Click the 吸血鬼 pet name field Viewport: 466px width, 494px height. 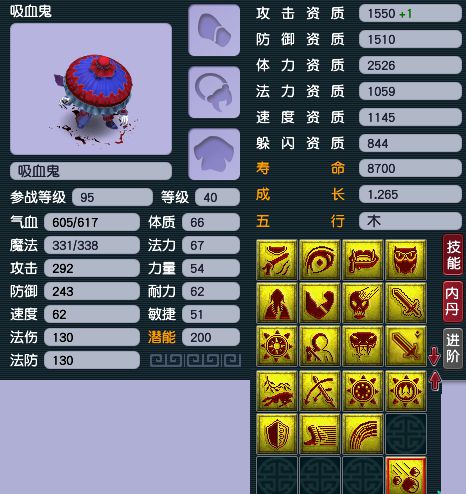point(91,171)
